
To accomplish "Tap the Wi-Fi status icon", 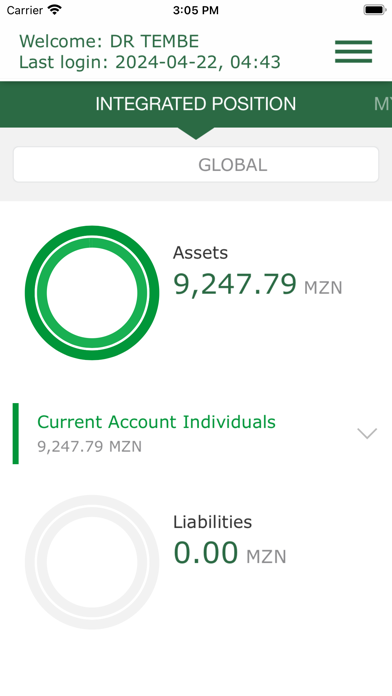I will pyautogui.click(x=55, y=10).
